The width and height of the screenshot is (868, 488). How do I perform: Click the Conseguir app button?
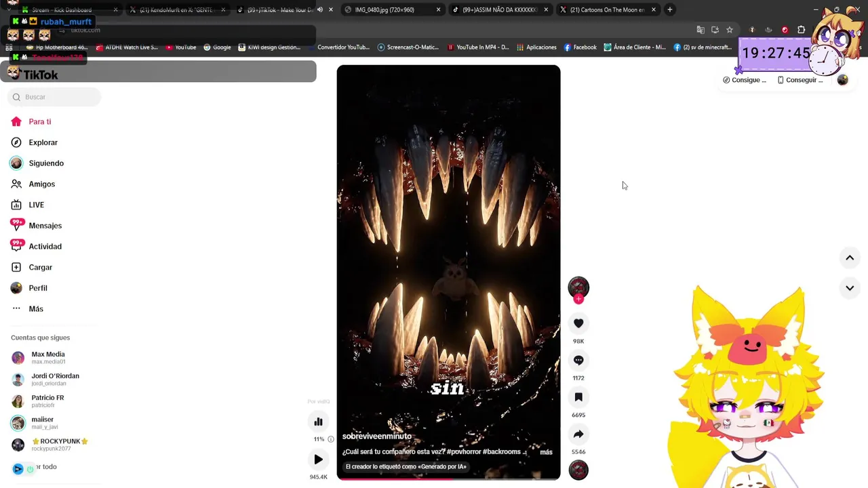click(800, 80)
